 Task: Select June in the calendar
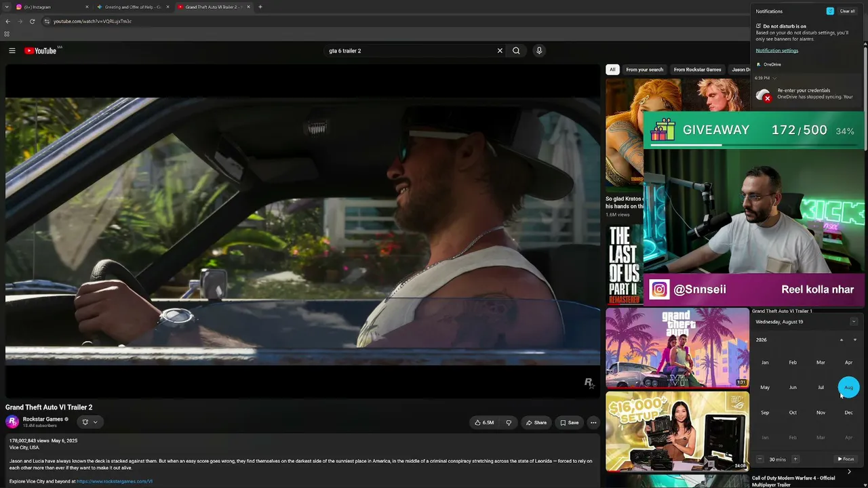point(793,388)
